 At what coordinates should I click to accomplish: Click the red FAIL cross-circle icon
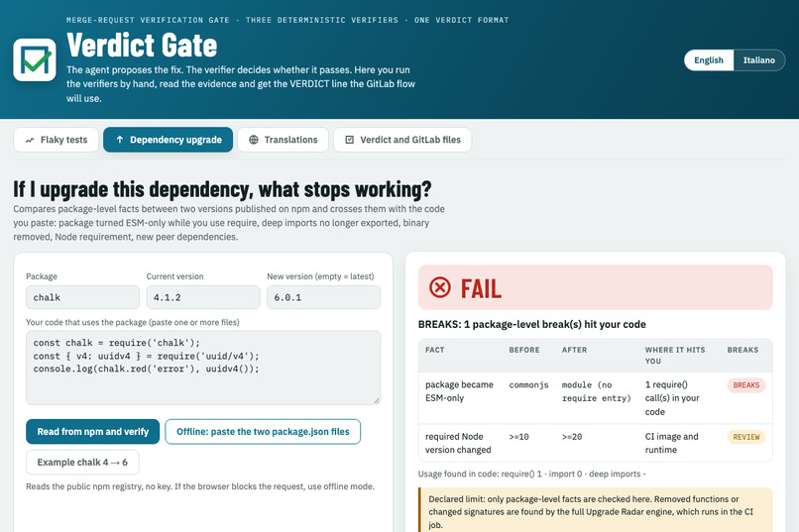coord(440,287)
